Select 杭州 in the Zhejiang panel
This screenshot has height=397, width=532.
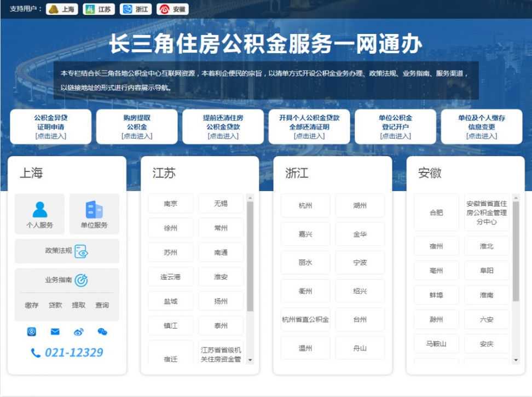[306, 205]
